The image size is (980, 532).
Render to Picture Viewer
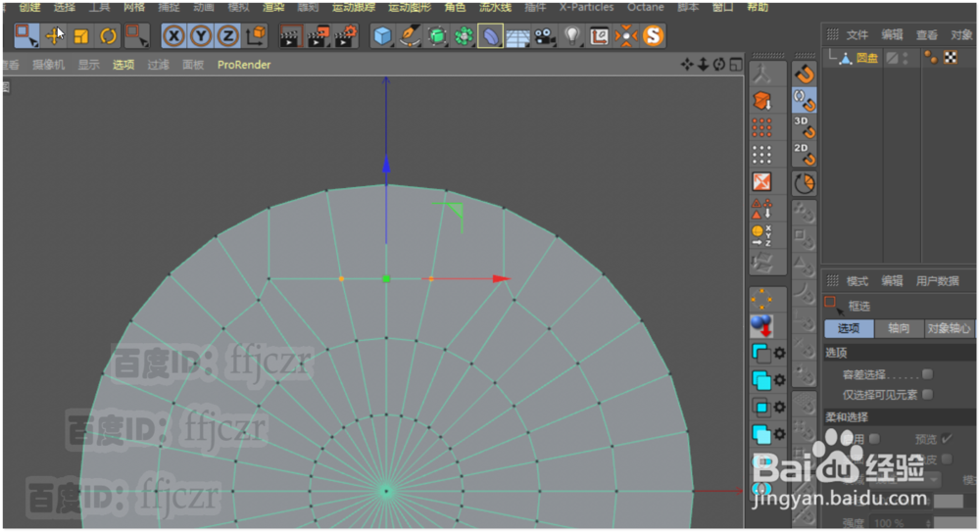[x=318, y=35]
